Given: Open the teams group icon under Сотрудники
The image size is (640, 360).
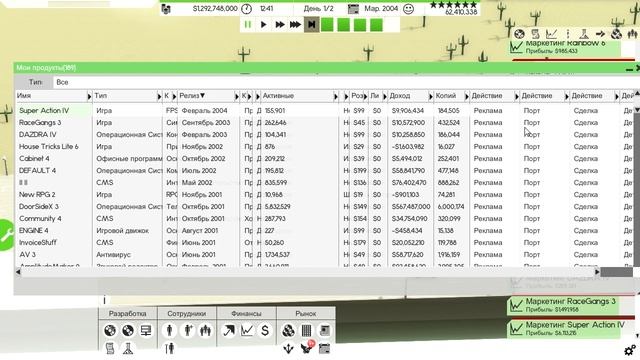Looking at the screenshot, I should 205,330.
